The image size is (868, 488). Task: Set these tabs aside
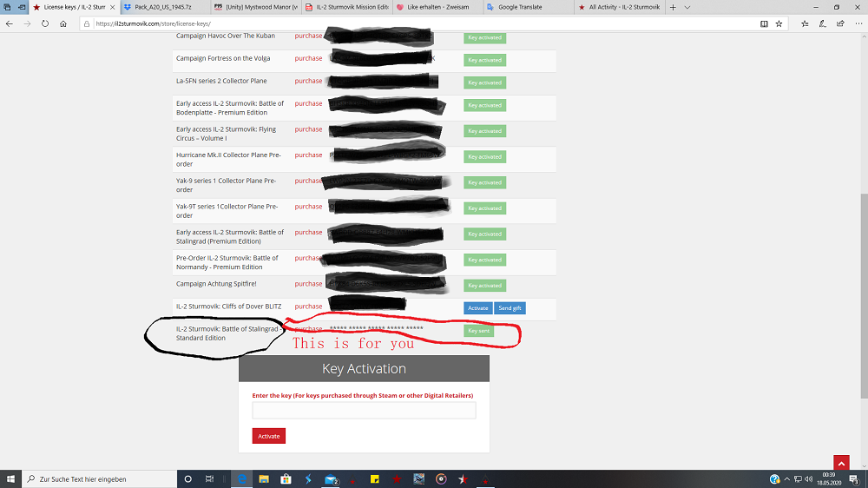pos(22,7)
